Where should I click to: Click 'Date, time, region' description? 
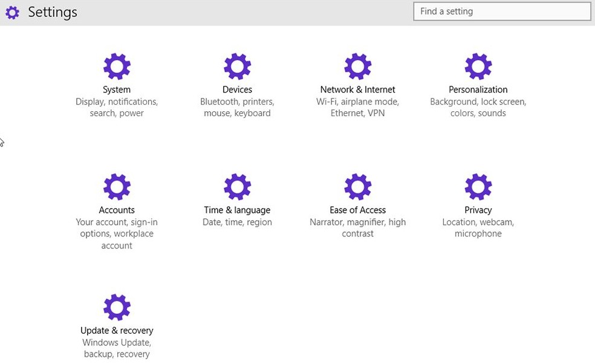click(x=237, y=222)
